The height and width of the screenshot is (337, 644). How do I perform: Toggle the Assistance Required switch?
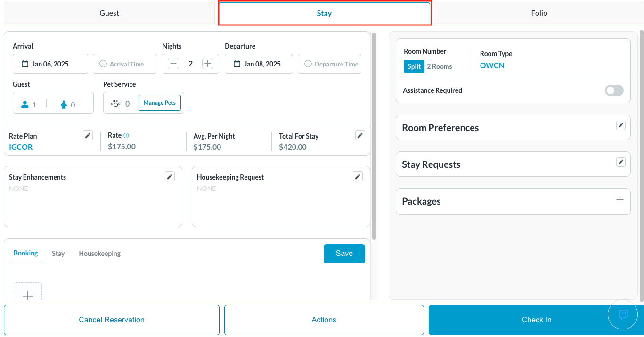click(x=614, y=90)
